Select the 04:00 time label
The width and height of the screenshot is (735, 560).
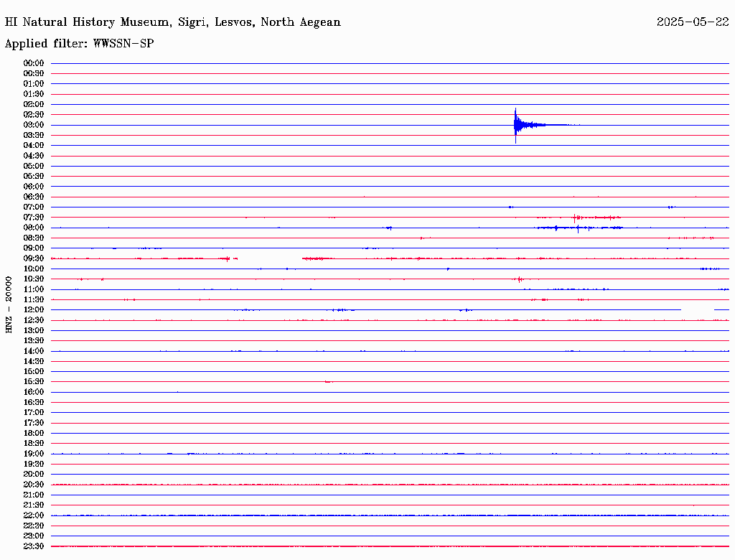click(34, 146)
